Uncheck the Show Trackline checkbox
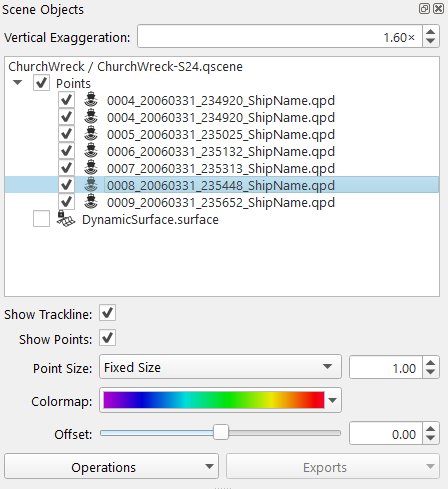The width and height of the screenshot is (448, 489). click(107, 313)
